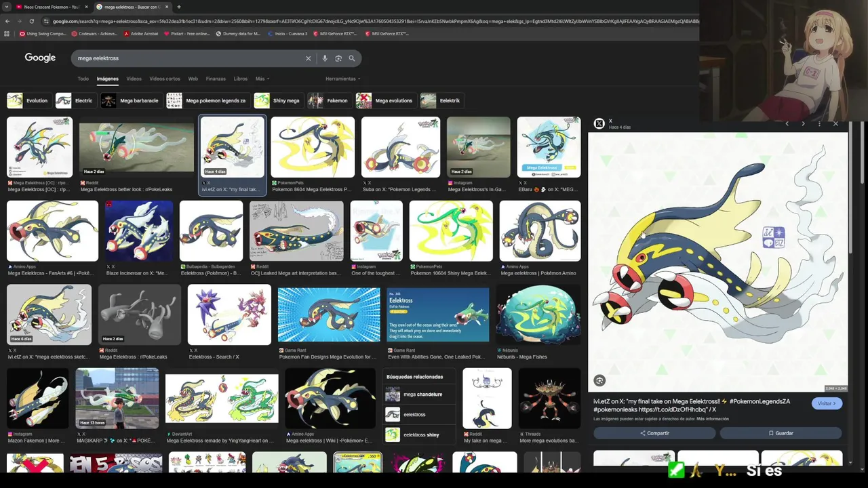Open the site information icon in address bar
868x488 pixels.
coord(46,21)
